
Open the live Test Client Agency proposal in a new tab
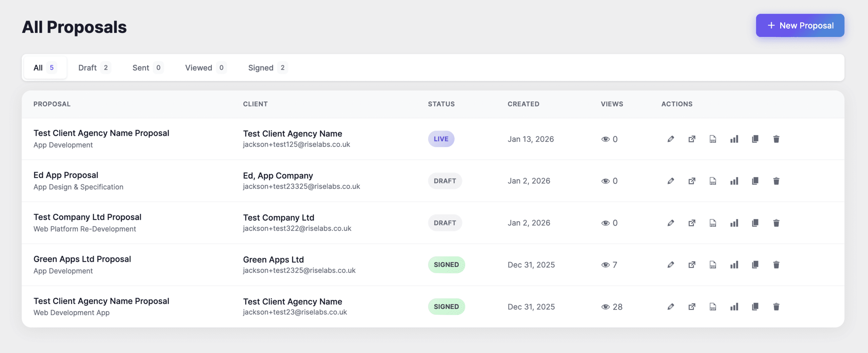click(x=692, y=139)
